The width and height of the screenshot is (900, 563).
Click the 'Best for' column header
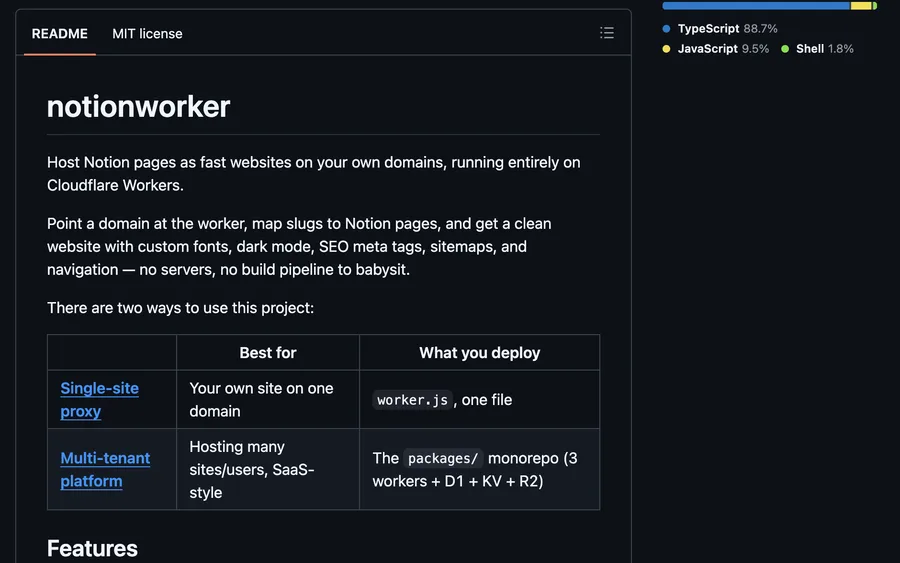pos(268,353)
